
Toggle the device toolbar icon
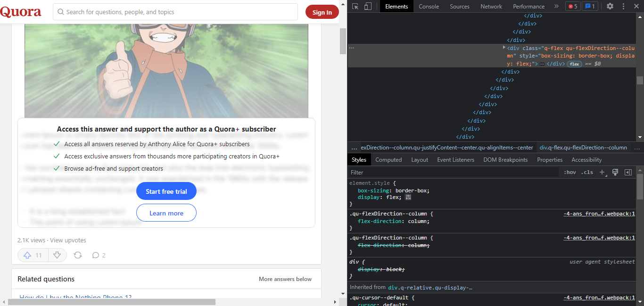pos(368,6)
